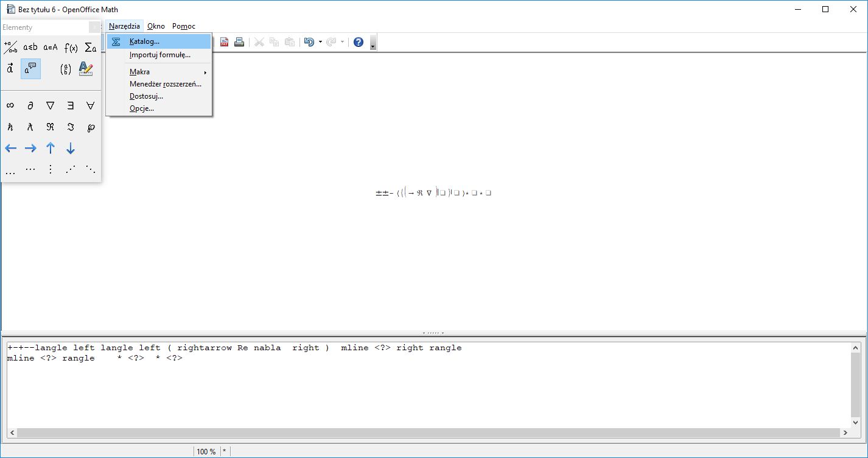Print the formula with printer icon
Screen dimensions: 868x458
(239, 42)
